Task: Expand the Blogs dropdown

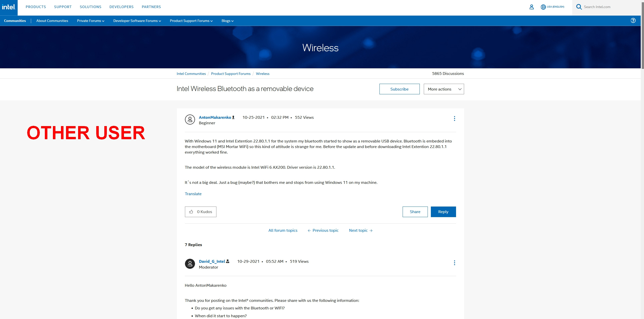Action: pyautogui.click(x=227, y=21)
